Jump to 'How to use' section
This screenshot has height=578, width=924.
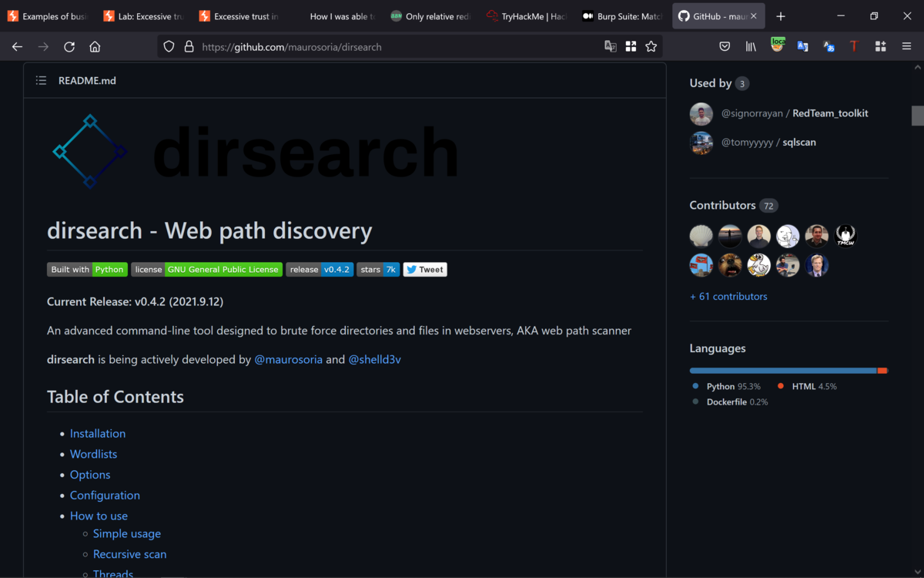coord(99,516)
